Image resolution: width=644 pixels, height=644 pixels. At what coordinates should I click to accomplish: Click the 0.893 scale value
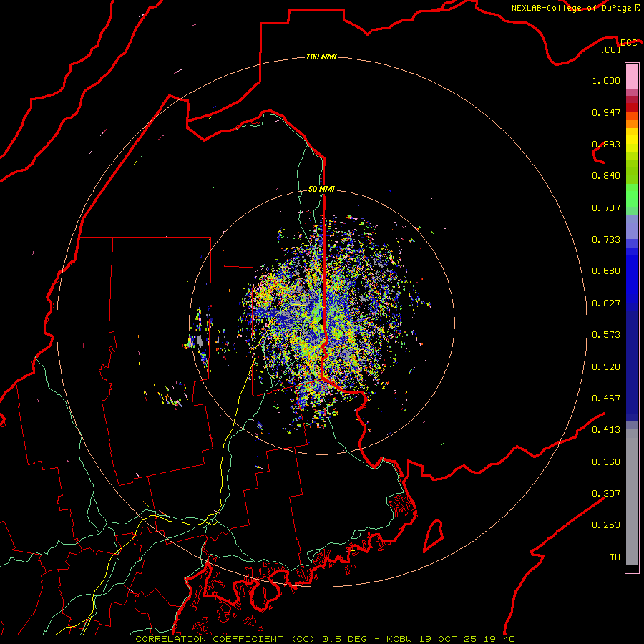point(606,144)
